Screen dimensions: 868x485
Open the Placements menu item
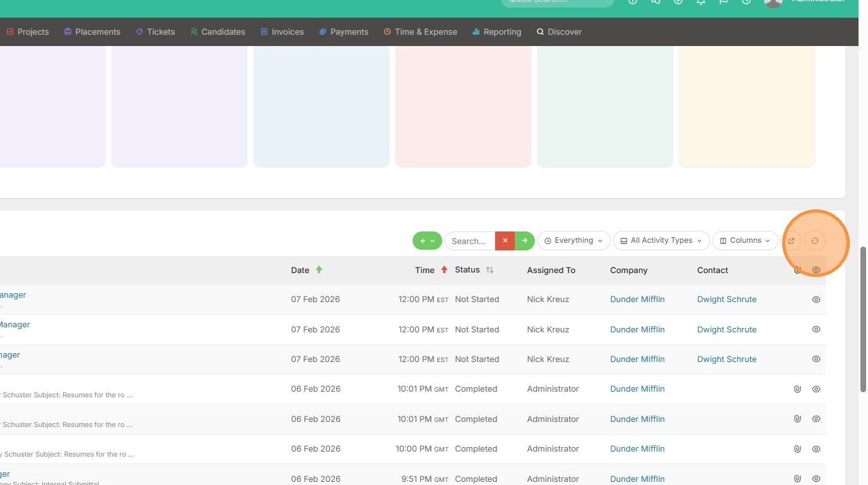pyautogui.click(x=92, y=32)
